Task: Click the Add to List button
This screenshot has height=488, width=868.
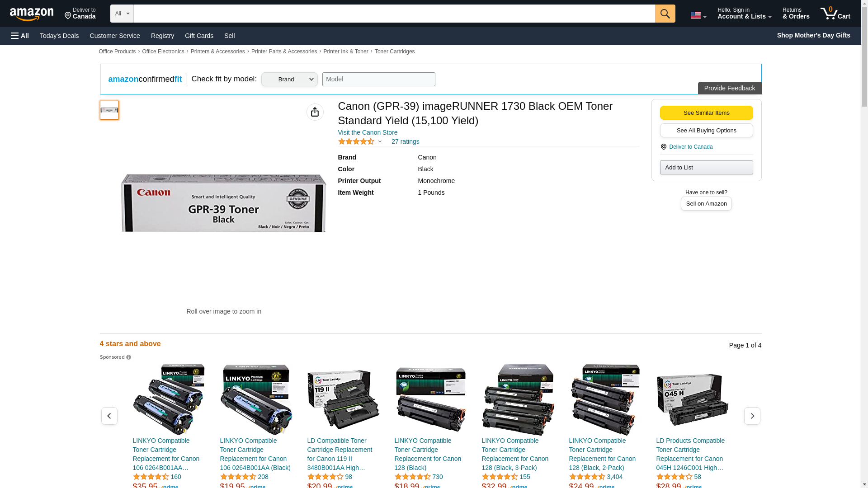Action: coord(706,168)
